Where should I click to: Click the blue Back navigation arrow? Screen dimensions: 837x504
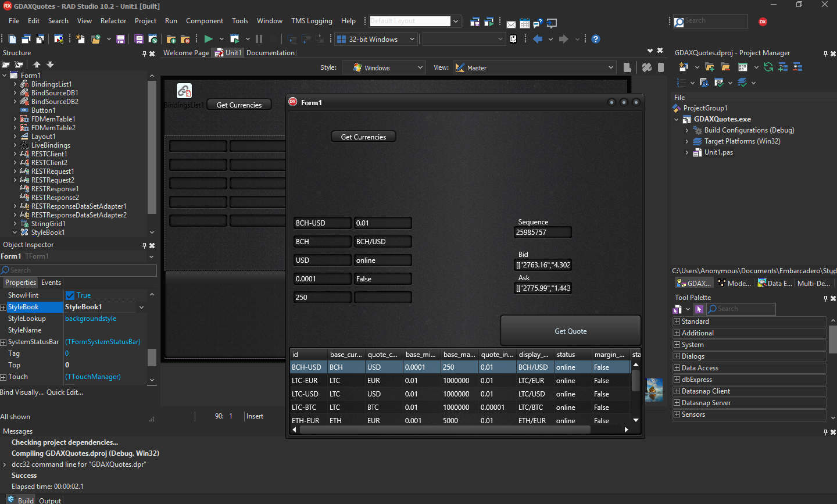[538, 39]
